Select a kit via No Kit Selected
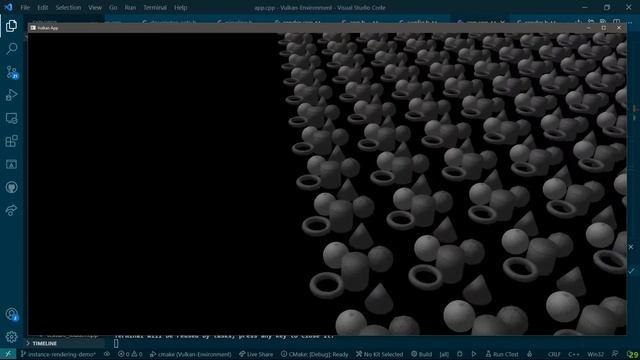This screenshot has width=640, height=360. [x=379, y=354]
